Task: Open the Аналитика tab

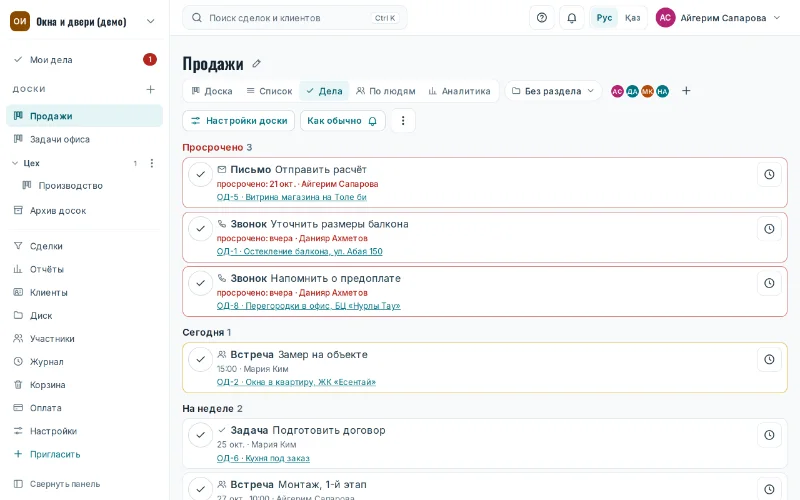Action: [459, 91]
